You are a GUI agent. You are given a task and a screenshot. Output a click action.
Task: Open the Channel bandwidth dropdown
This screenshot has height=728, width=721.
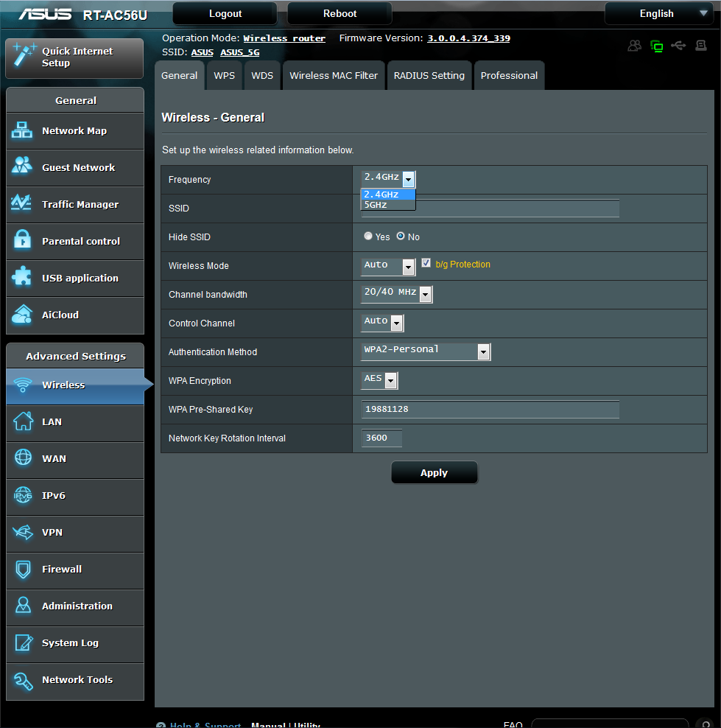(397, 294)
